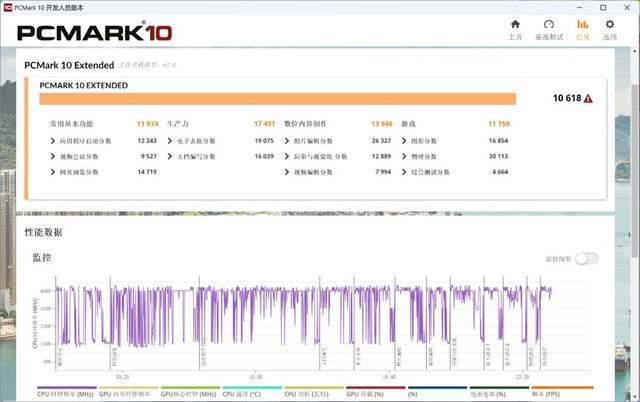640x402 pixels.
Task: Expand the row scoring 16 039
Action: tap(170, 156)
